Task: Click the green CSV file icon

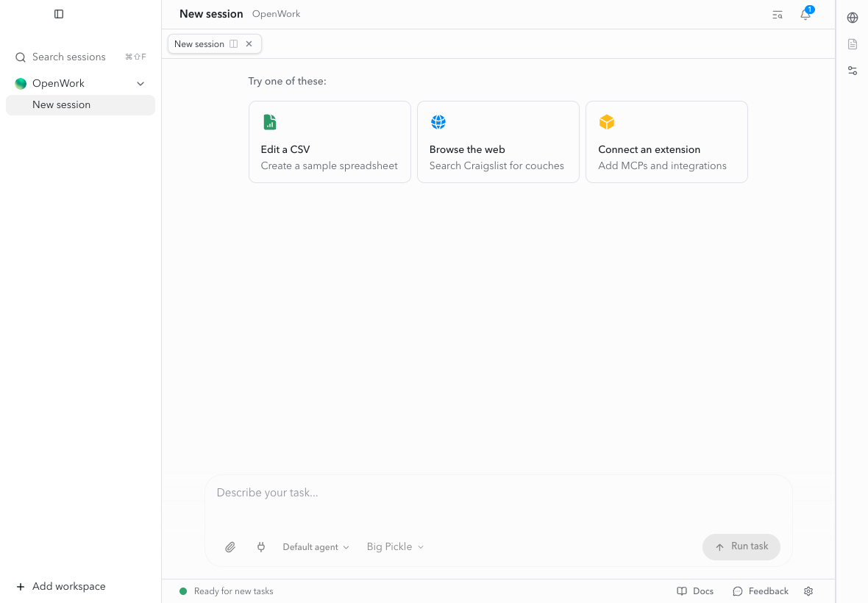Action: [x=269, y=122]
